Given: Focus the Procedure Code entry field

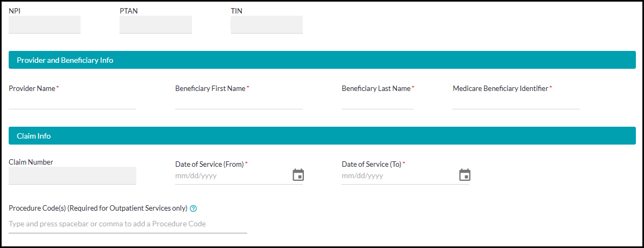Looking at the screenshot, I should click(128, 224).
